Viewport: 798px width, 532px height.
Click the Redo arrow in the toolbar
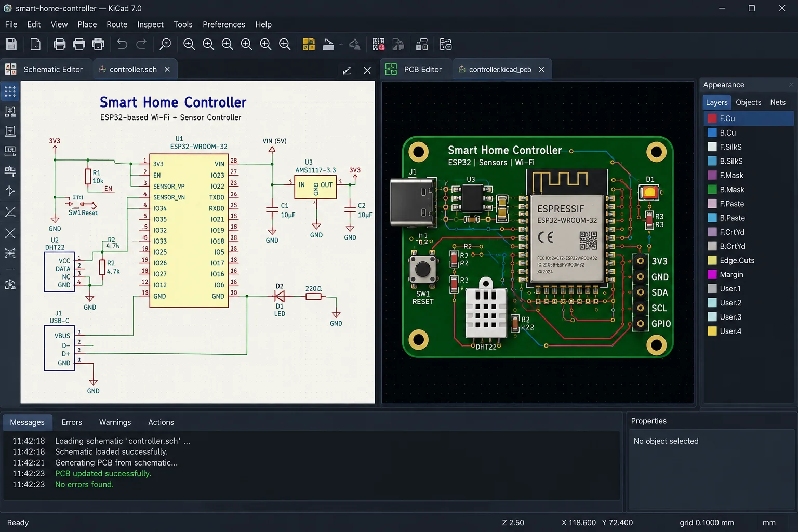[141, 45]
